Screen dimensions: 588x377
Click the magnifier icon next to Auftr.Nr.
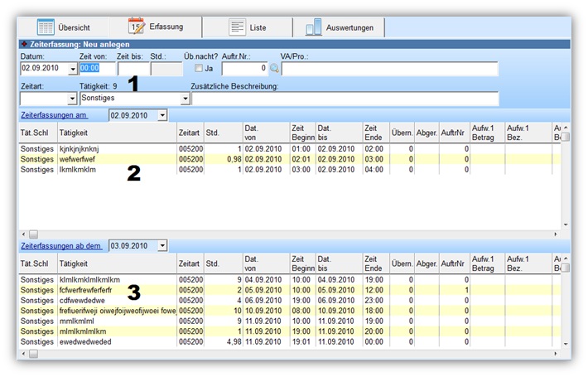(x=274, y=68)
